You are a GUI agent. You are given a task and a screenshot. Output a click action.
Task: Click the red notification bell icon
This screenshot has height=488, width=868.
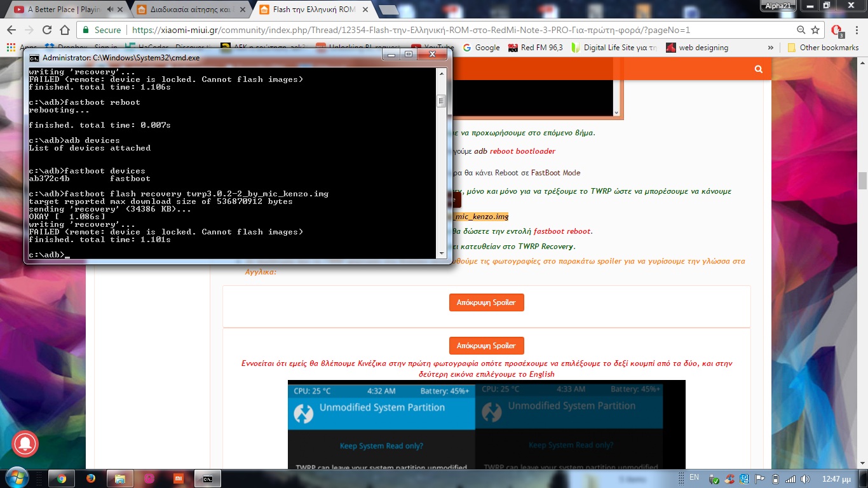coord(24,442)
